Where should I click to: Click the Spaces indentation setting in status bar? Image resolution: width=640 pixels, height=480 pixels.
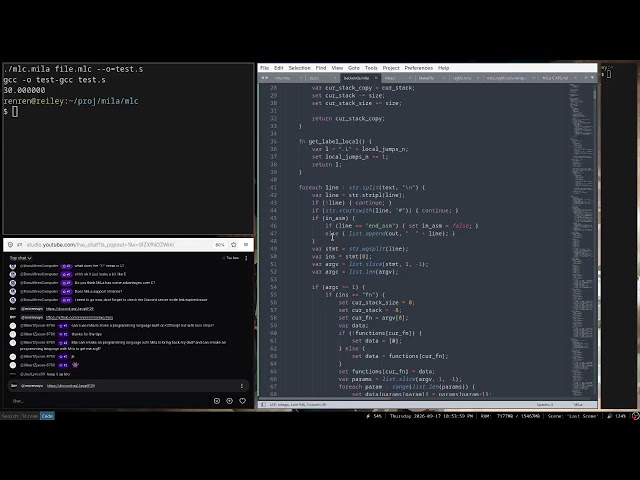point(545,404)
